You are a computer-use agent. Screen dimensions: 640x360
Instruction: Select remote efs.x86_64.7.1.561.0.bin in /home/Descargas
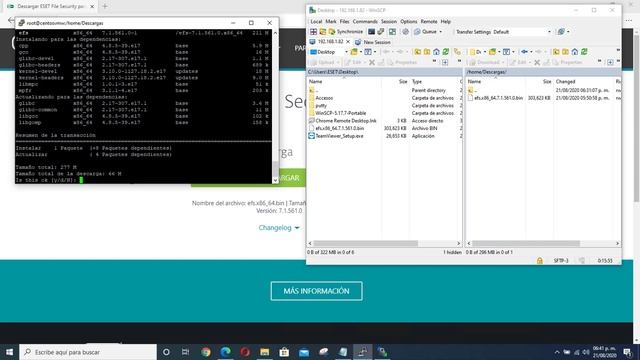pos(498,98)
